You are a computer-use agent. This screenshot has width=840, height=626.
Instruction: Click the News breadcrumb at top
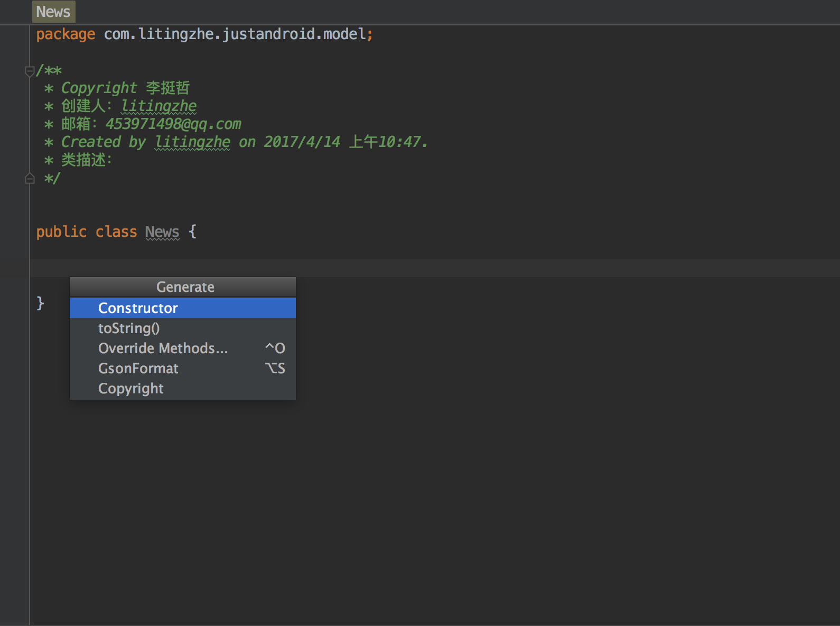point(53,12)
